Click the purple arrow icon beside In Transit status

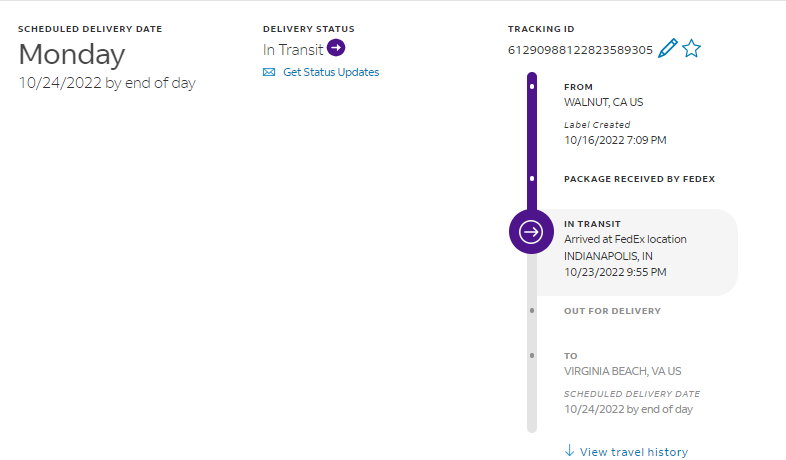(336, 48)
